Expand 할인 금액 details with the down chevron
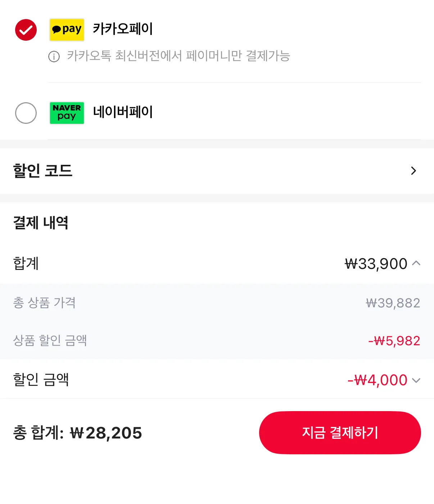 [x=416, y=381]
